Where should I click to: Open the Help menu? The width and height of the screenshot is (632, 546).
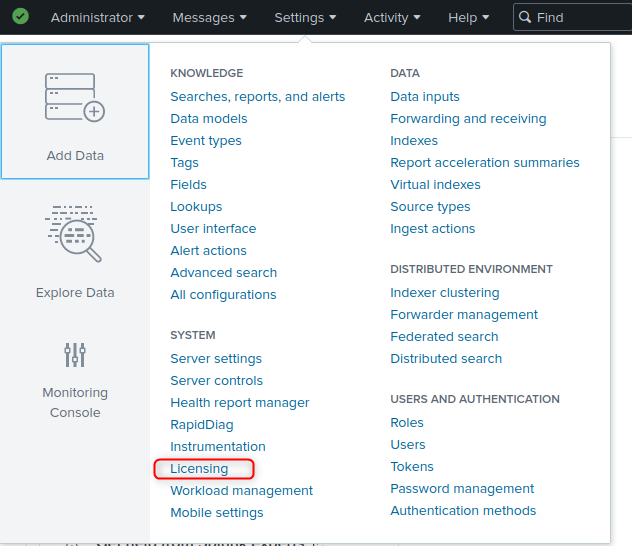click(x=469, y=17)
